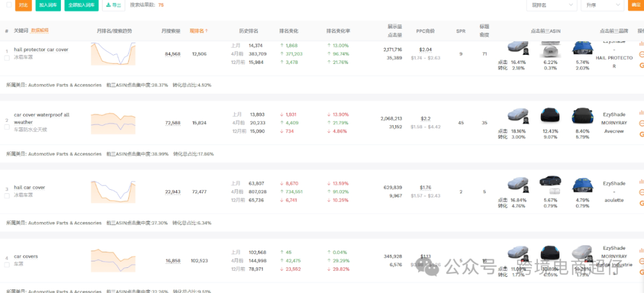The height and width of the screenshot is (293, 644).
Task: Open first ASIN image for car cover waterproof all weather
Action: (x=518, y=115)
